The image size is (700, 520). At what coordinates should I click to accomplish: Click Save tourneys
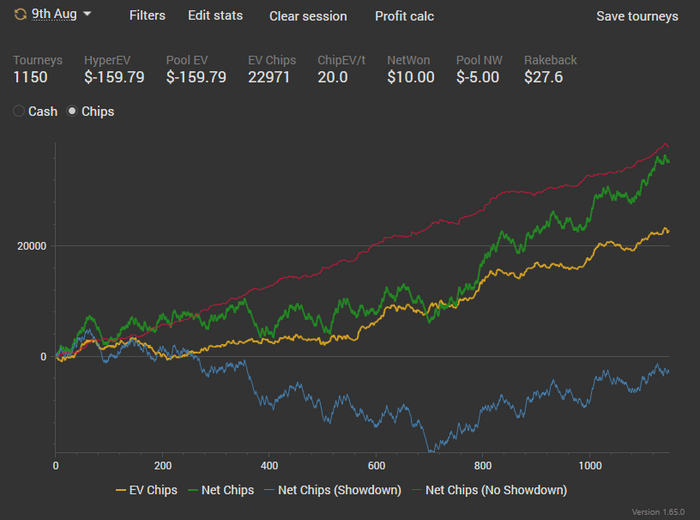[x=637, y=16]
